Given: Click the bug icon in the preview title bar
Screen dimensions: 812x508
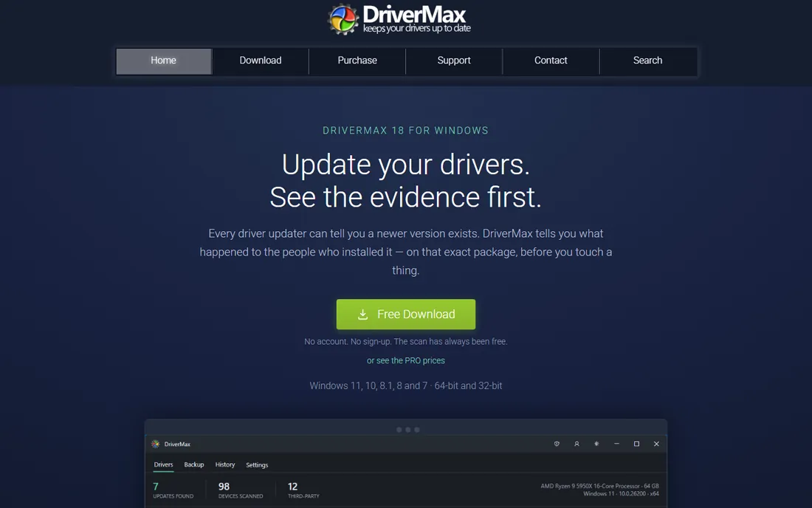Looking at the screenshot, I should click(x=596, y=444).
